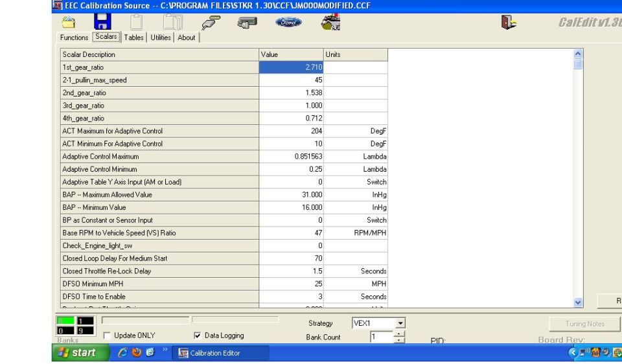Select bank 0 indicator

(x=65, y=331)
